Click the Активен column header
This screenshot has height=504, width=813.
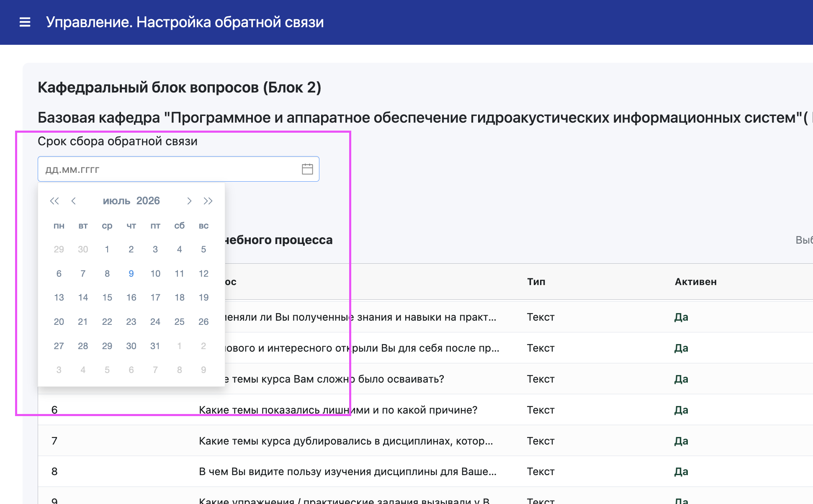(696, 282)
